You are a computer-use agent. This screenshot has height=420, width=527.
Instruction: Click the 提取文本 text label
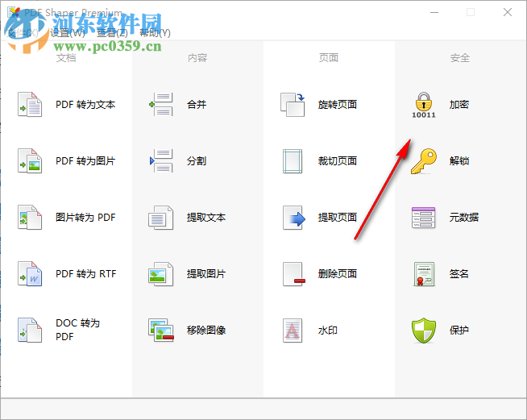(x=206, y=218)
